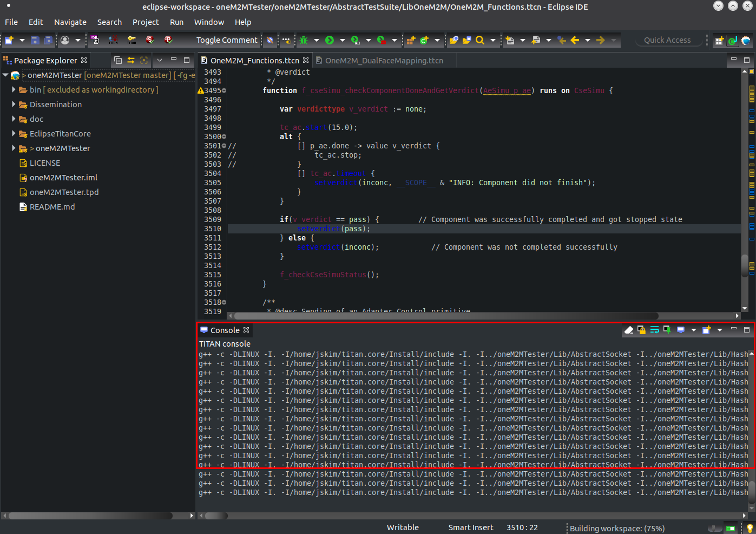Toggle the Skip All Breakpoints icon
This screenshot has width=756, height=534.
tap(270, 40)
